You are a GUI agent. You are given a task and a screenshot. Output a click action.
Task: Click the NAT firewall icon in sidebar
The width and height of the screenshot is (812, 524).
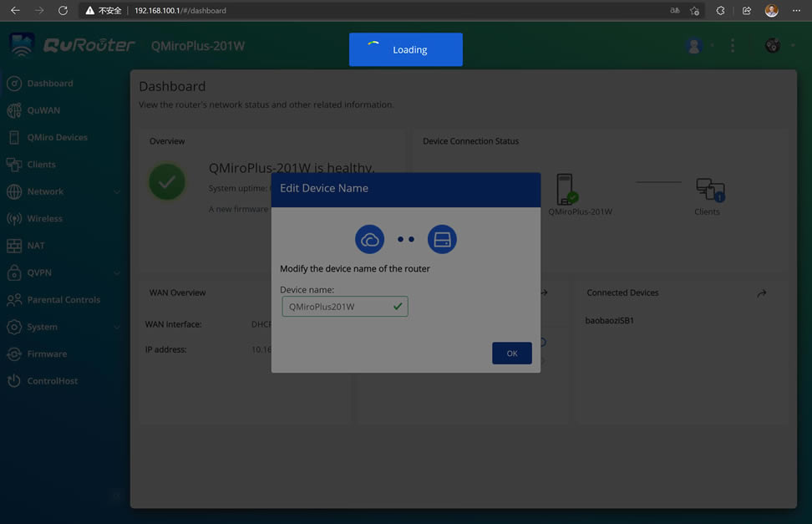point(14,246)
